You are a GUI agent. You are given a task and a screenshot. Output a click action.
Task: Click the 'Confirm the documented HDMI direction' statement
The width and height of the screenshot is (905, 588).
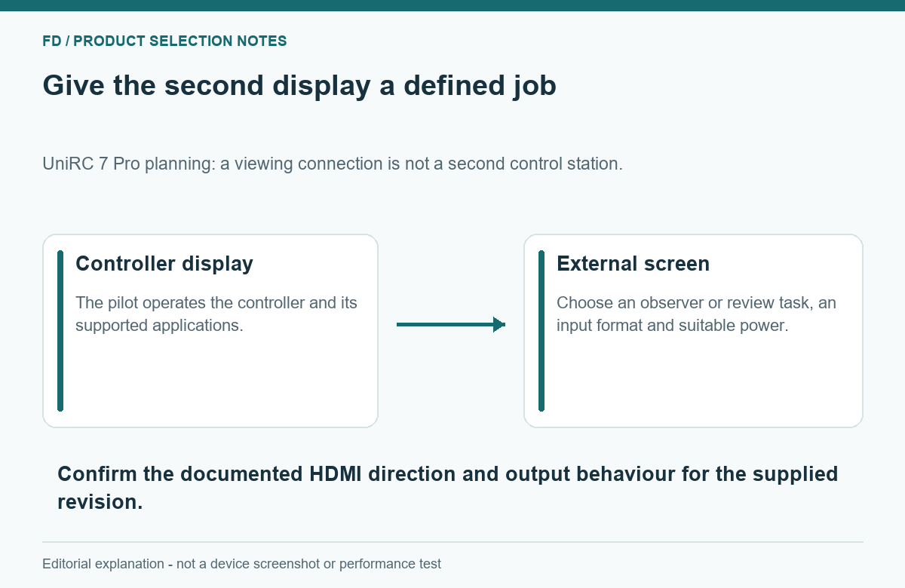pyautogui.click(x=448, y=488)
